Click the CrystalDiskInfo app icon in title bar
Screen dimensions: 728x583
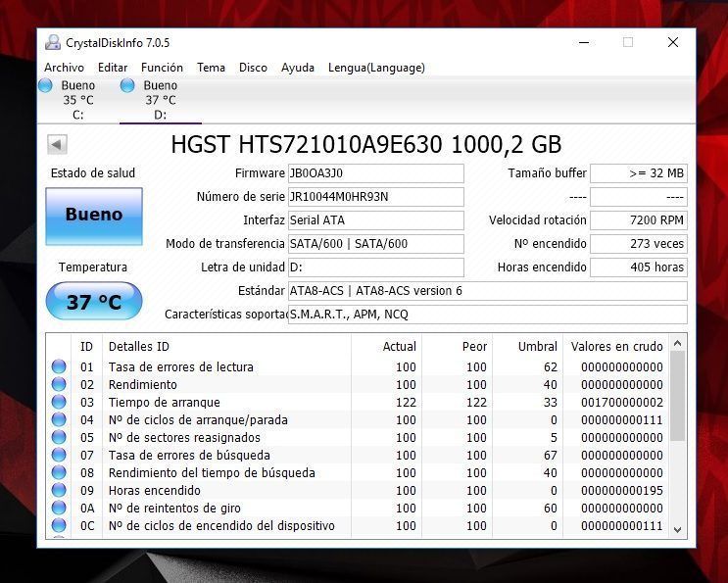click(53, 42)
